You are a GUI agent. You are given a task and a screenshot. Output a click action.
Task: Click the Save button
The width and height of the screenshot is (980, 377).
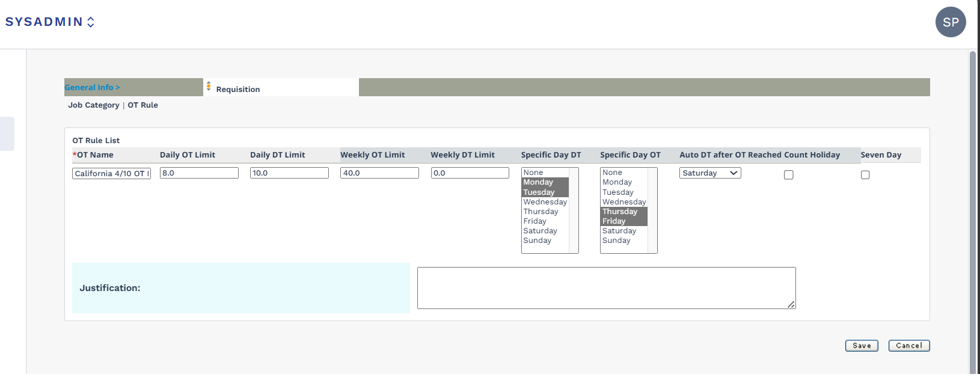pos(862,346)
